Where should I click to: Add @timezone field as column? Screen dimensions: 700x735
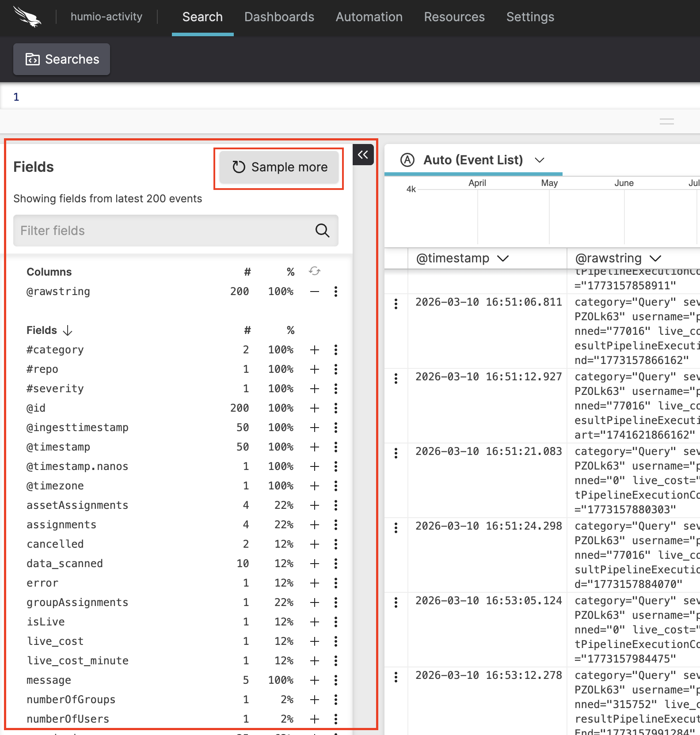click(315, 486)
